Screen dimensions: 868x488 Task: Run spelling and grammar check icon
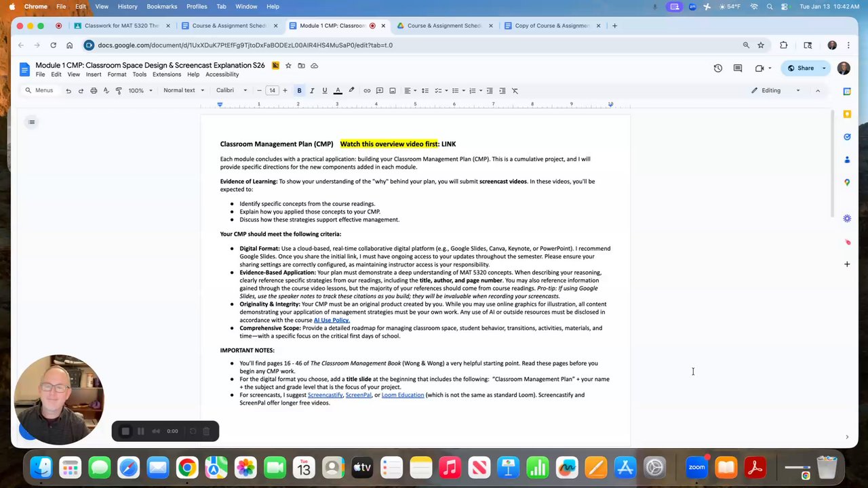coord(106,90)
